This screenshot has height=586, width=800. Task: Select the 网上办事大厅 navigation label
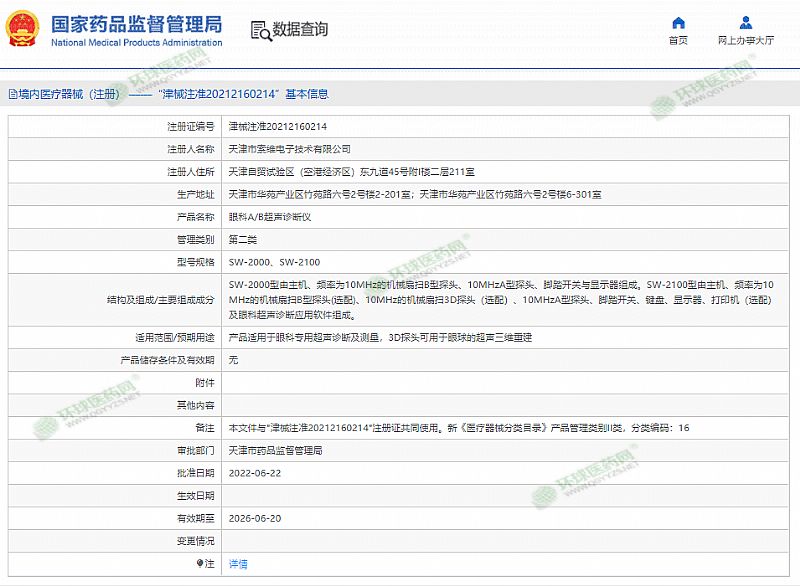coord(745,41)
